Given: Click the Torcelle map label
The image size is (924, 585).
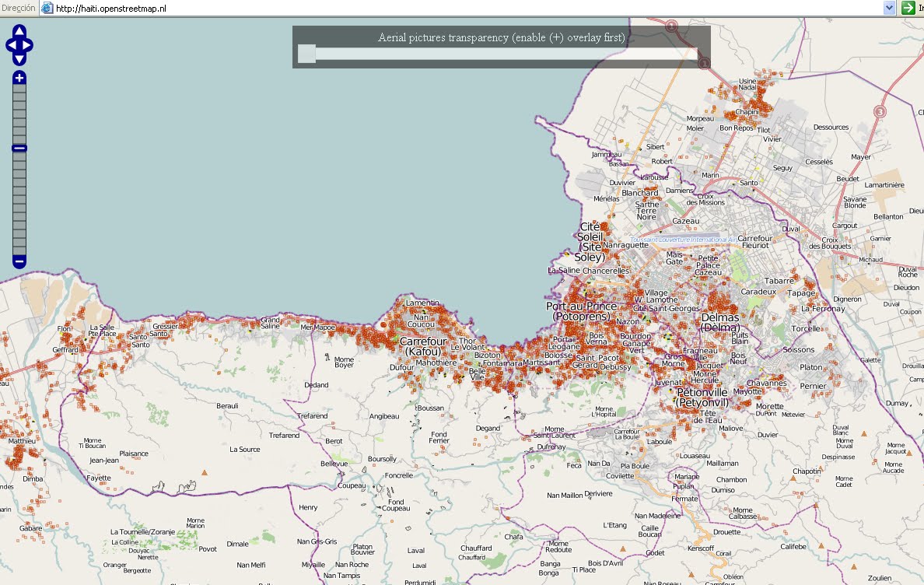Looking at the screenshot, I should tap(806, 329).
